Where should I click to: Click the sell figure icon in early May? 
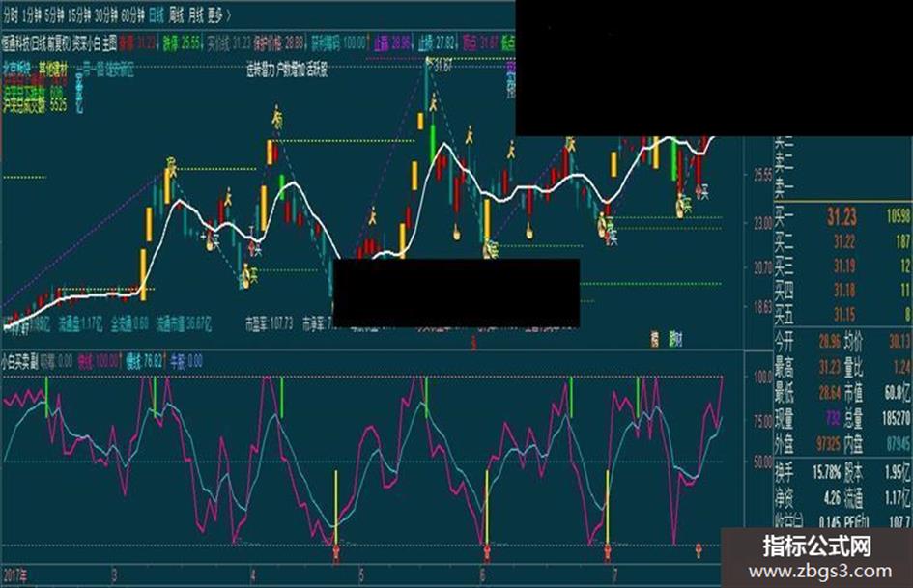pos(373,218)
